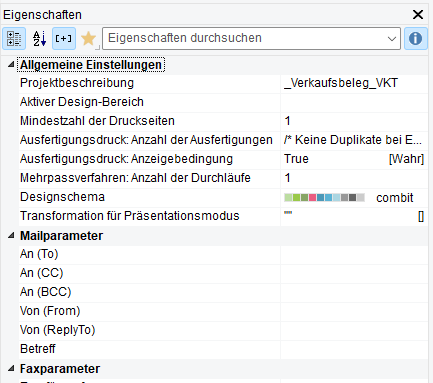Open the search field dropdown arrow

click(392, 39)
